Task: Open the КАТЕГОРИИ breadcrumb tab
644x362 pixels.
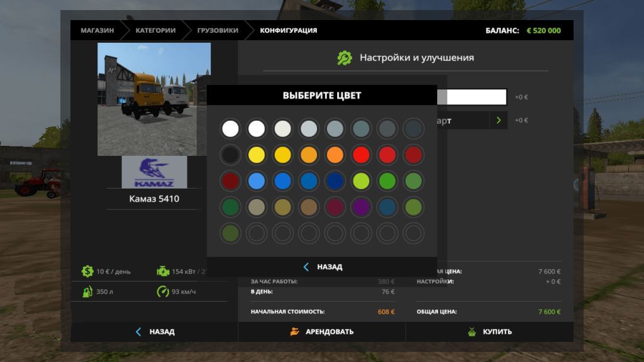Action: click(155, 30)
